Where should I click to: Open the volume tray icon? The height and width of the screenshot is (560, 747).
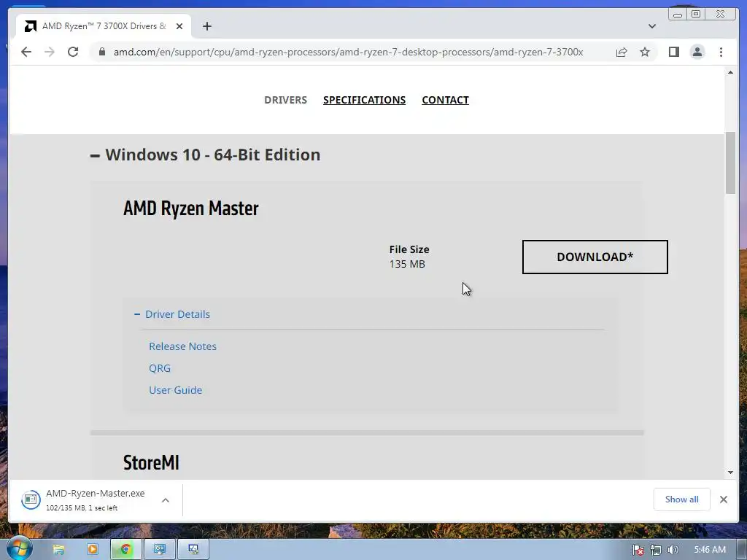pyautogui.click(x=673, y=550)
